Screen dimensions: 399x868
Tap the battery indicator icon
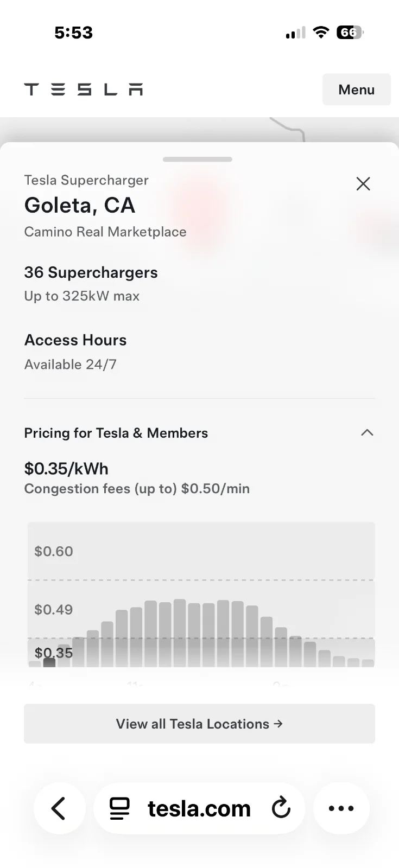[x=350, y=33]
